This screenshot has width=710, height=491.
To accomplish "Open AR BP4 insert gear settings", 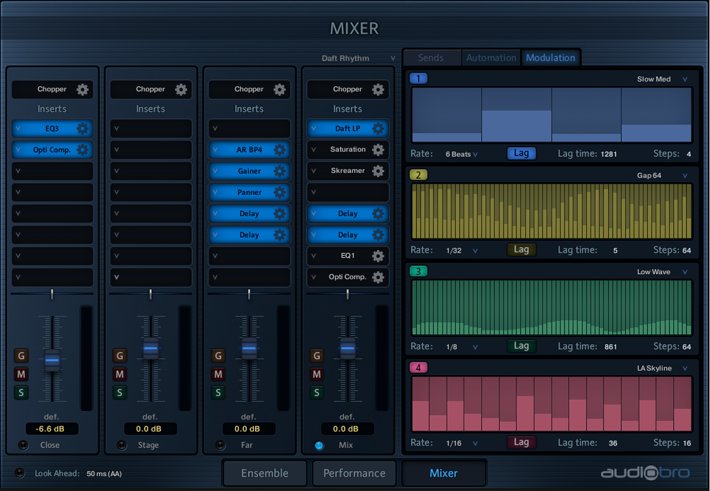I will click(x=280, y=150).
